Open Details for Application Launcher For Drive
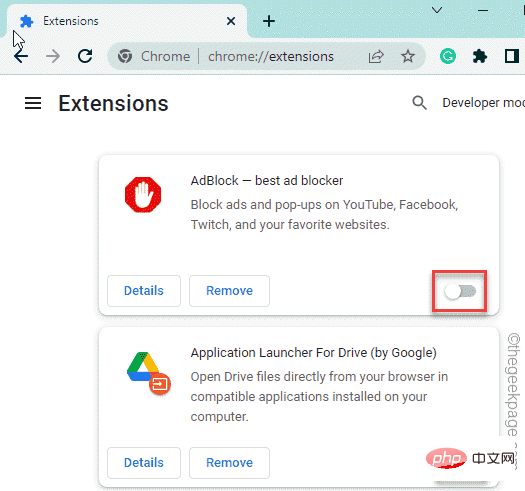The width and height of the screenshot is (525, 491). tap(144, 463)
